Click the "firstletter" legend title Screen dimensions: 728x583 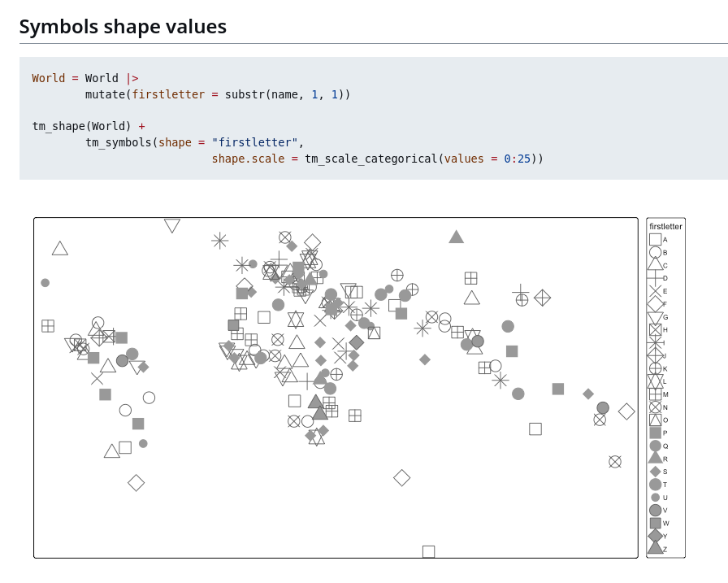tap(665, 226)
